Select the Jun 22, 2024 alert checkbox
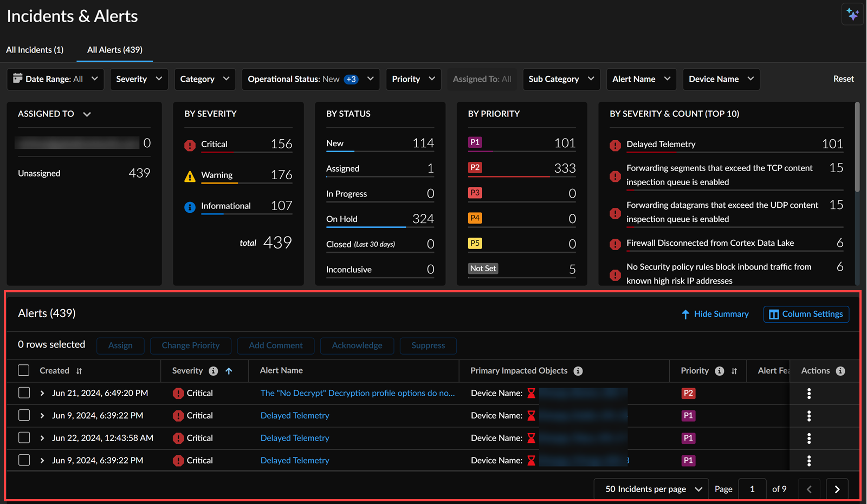The width and height of the screenshot is (867, 504). pos(24,438)
